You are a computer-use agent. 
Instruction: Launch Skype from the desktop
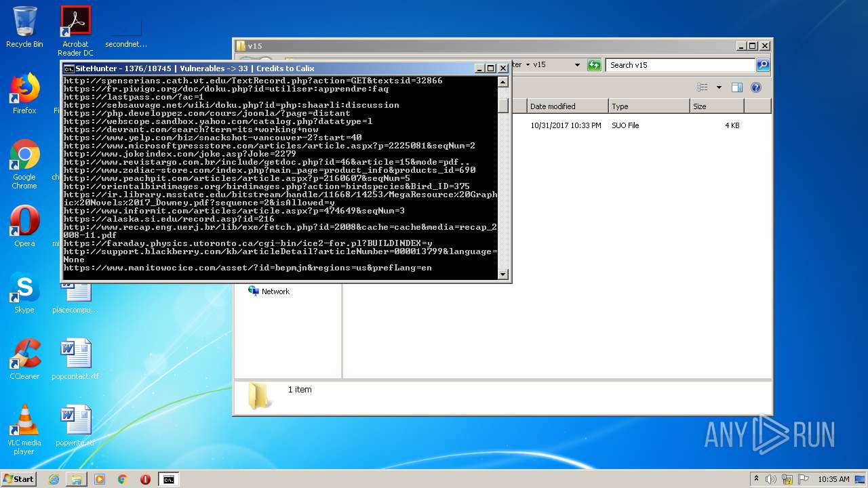pos(24,293)
